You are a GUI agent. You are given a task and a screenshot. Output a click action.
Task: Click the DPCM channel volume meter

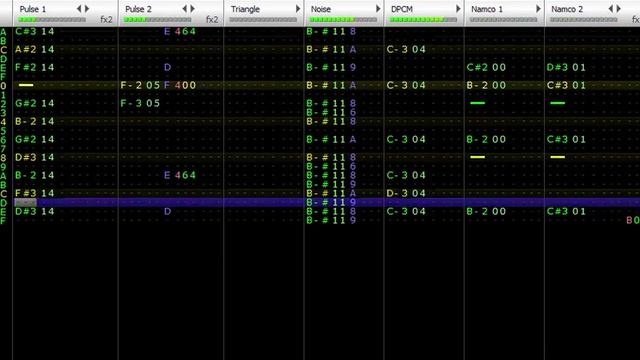tap(423, 19)
